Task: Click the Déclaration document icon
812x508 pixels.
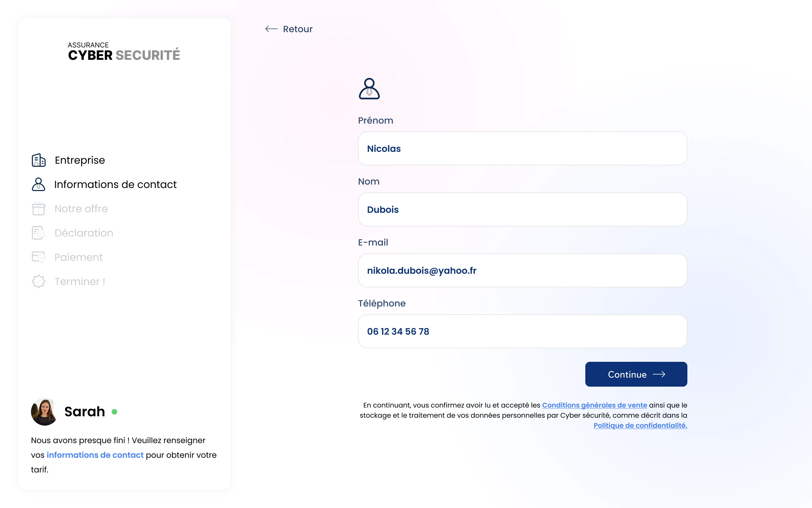Action: click(x=39, y=233)
